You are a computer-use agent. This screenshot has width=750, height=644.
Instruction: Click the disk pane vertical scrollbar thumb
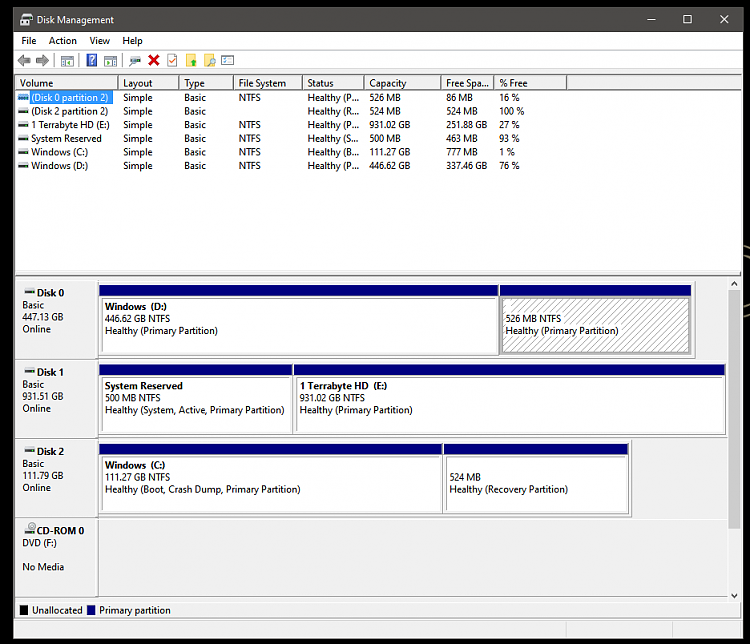[734, 410]
